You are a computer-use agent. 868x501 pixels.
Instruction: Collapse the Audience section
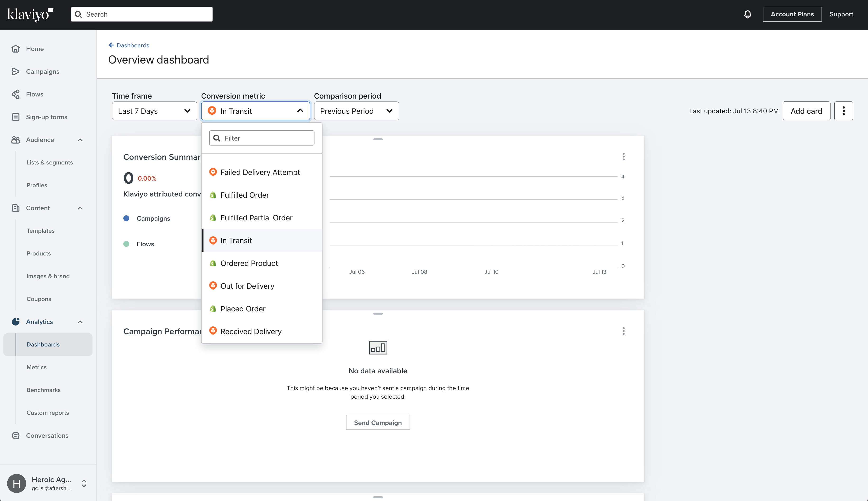80,140
